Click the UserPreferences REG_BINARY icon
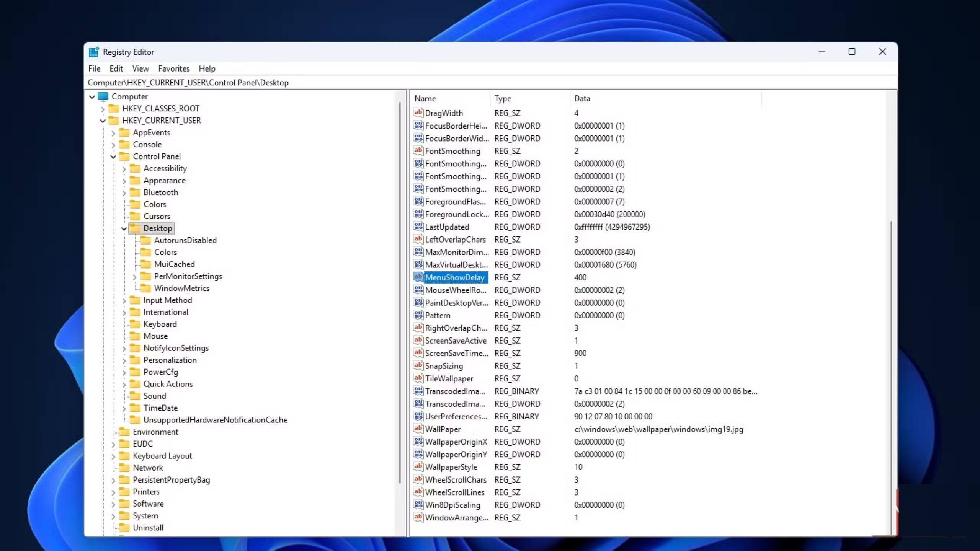 tap(418, 416)
